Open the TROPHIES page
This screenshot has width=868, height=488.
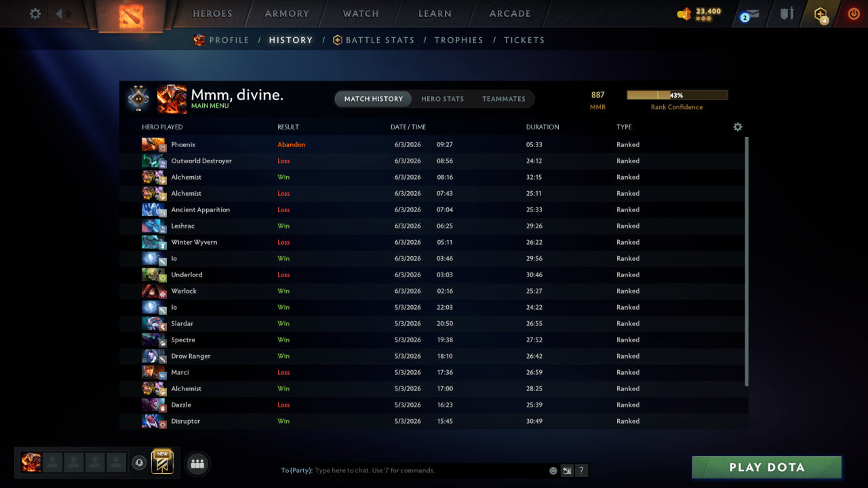tap(458, 40)
